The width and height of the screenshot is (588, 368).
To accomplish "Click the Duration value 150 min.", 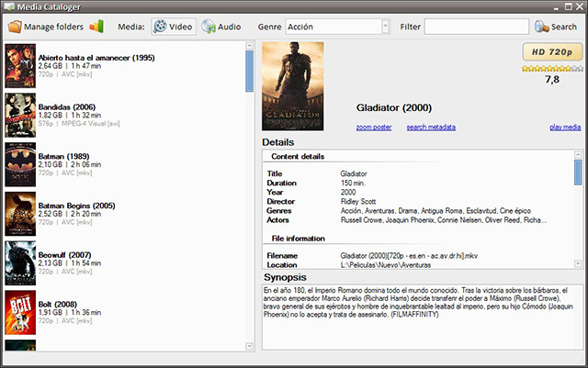I will tap(353, 184).
